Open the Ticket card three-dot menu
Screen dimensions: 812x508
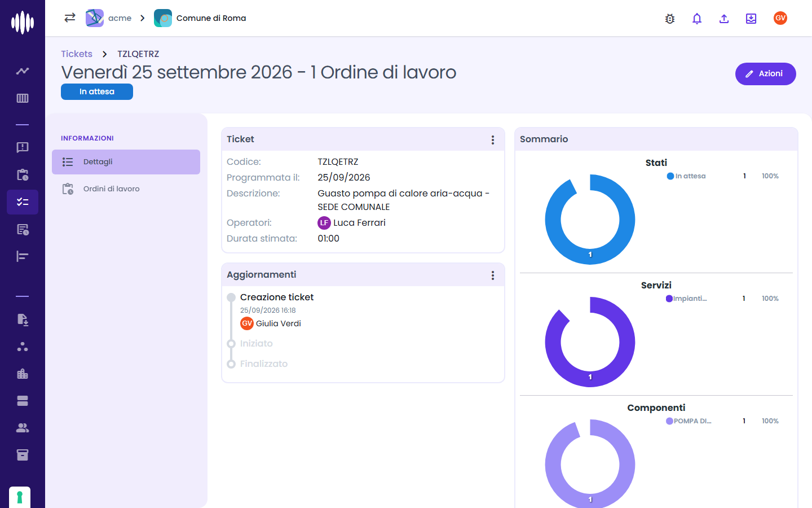[493, 140]
